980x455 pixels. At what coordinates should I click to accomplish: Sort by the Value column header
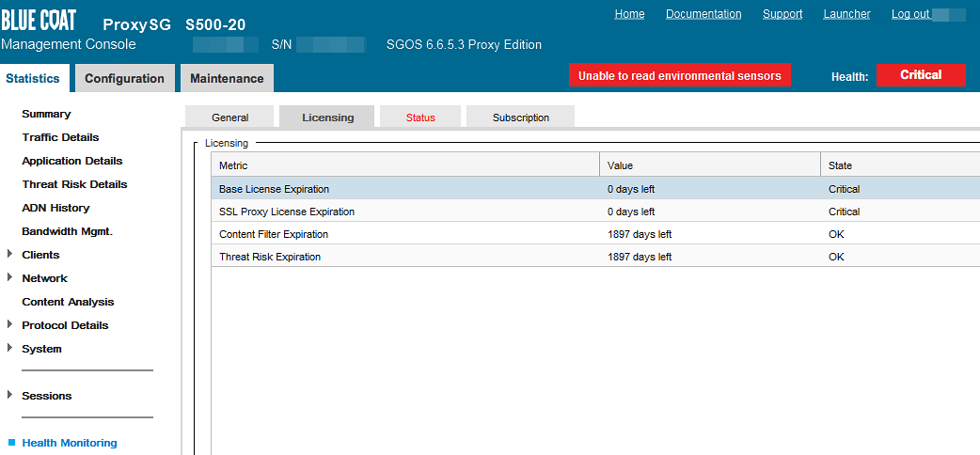click(x=710, y=165)
